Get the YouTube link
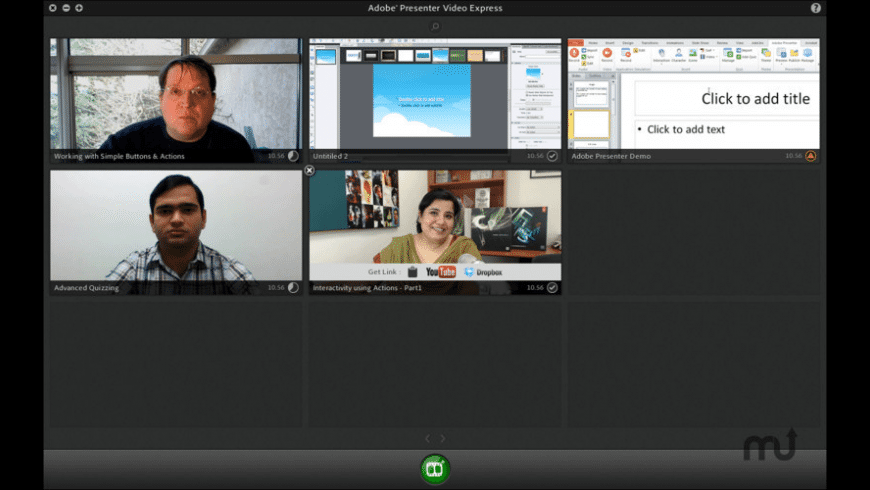Image resolution: width=870 pixels, height=490 pixels. point(441,272)
